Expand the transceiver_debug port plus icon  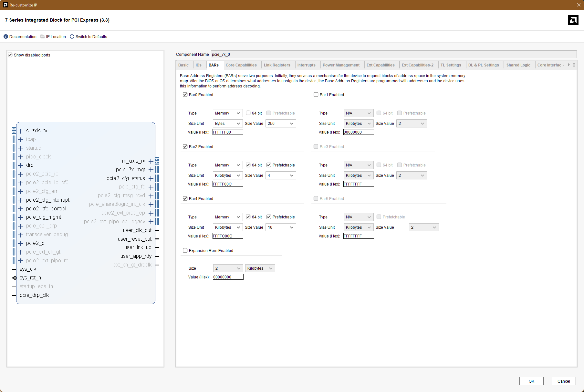coord(21,235)
